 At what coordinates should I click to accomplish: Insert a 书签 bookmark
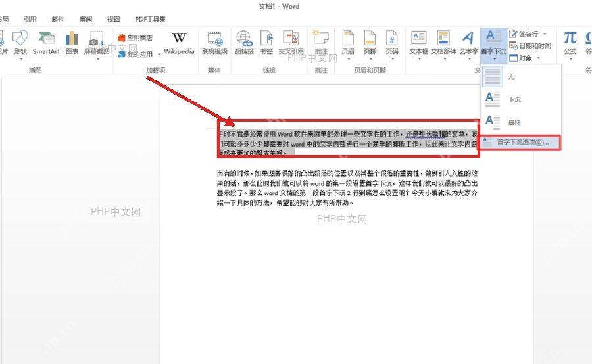(266, 42)
